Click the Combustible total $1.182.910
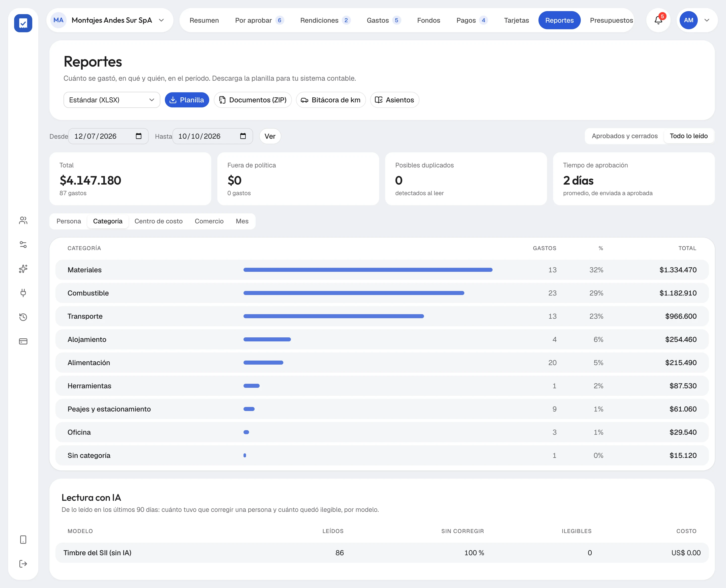This screenshot has width=726, height=588. [x=678, y=293]
